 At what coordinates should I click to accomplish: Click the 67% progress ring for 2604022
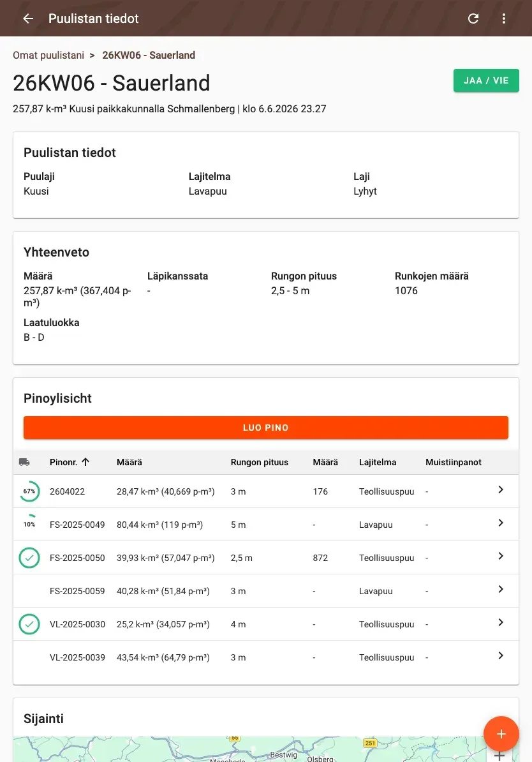tap(29, 491)
